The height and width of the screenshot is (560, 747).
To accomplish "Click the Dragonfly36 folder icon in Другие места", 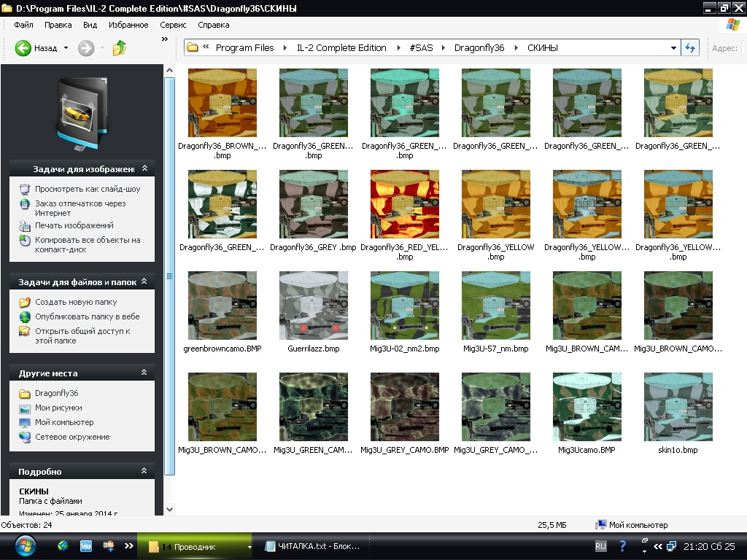I will 25,393.
